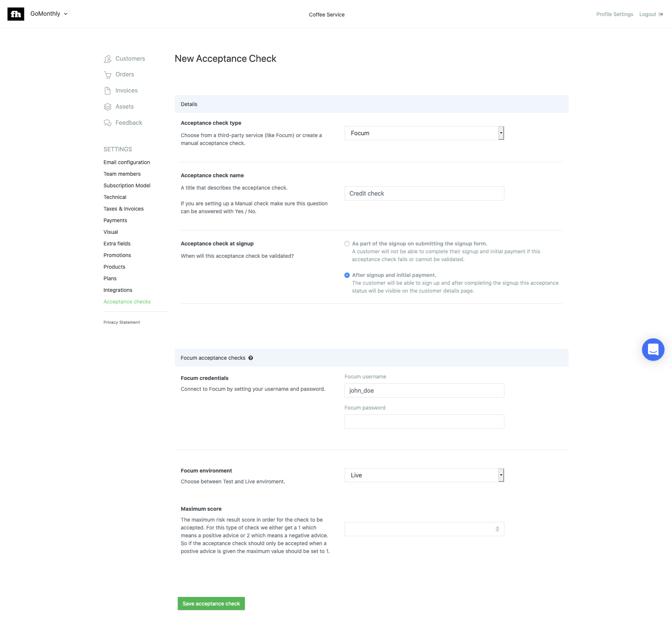Screen dimensions: 672x628
Task: Open the Feedback section
Action: tap(129, 123)
